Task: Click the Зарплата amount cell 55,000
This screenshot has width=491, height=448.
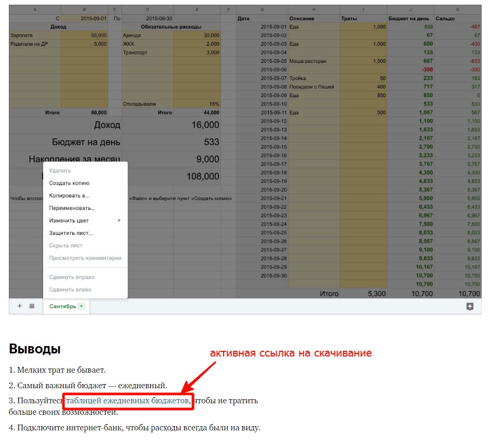Action: pos(84,35)
